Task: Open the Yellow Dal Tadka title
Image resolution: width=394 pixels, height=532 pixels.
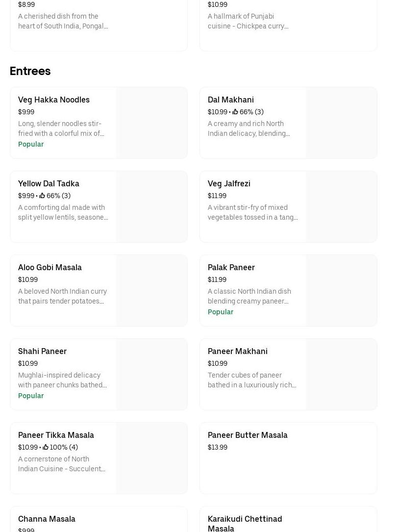Action: 49,183
